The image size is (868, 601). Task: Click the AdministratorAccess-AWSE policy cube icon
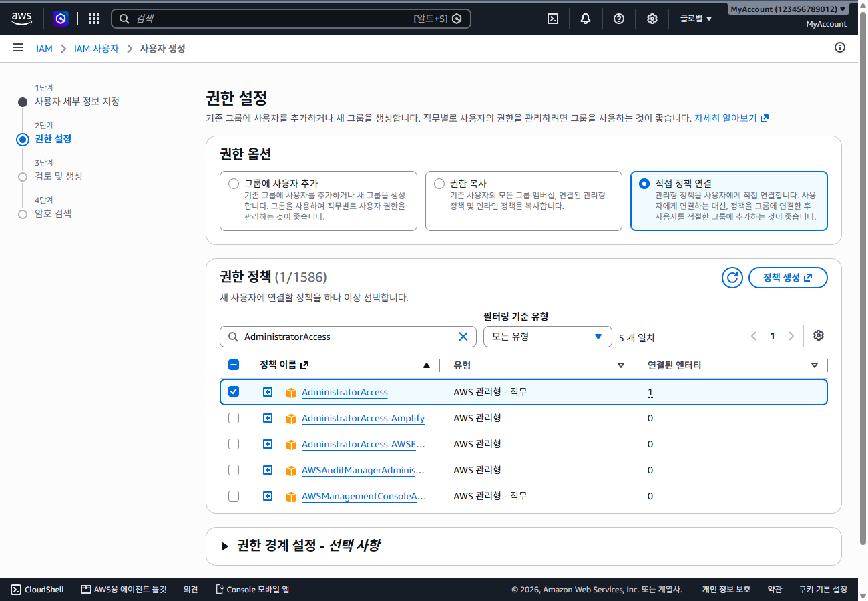(291, 445)
